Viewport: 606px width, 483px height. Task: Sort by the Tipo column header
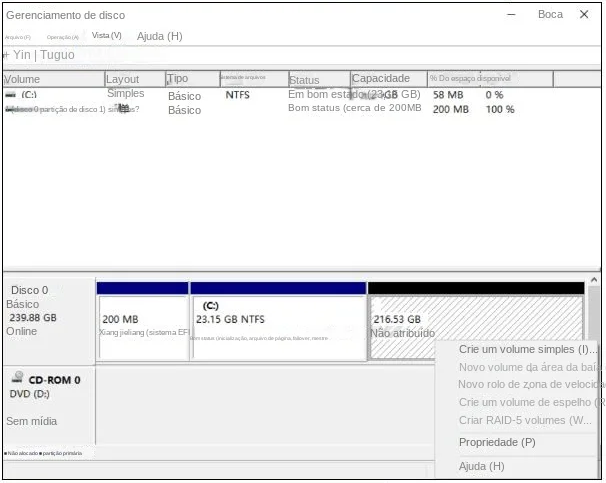coord(192,79)
